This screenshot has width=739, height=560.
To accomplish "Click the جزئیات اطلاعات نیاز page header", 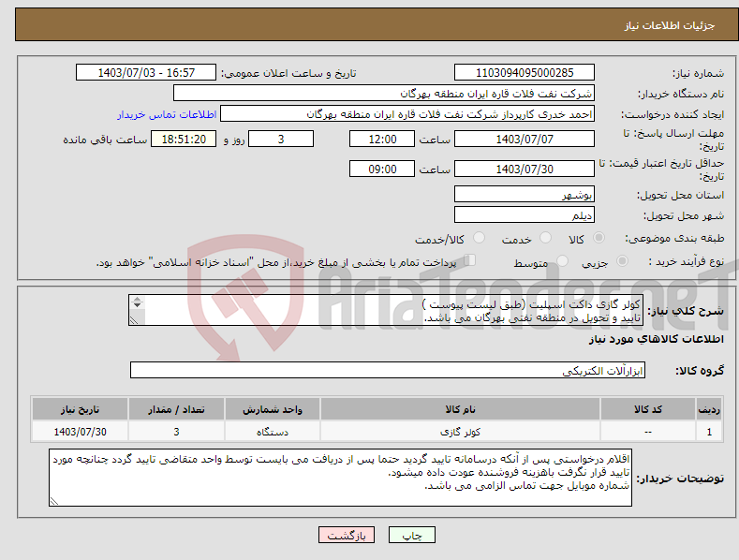I will 670,25.
